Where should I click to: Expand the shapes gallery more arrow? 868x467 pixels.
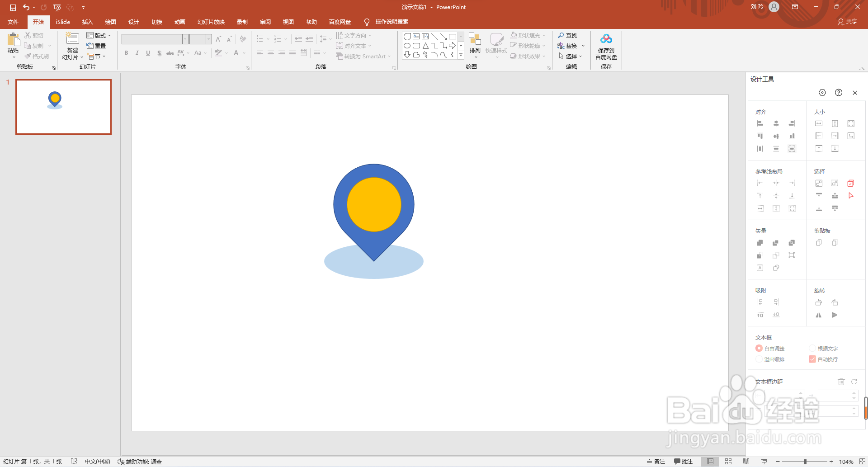pyautogui.click(x=461, y=55)
